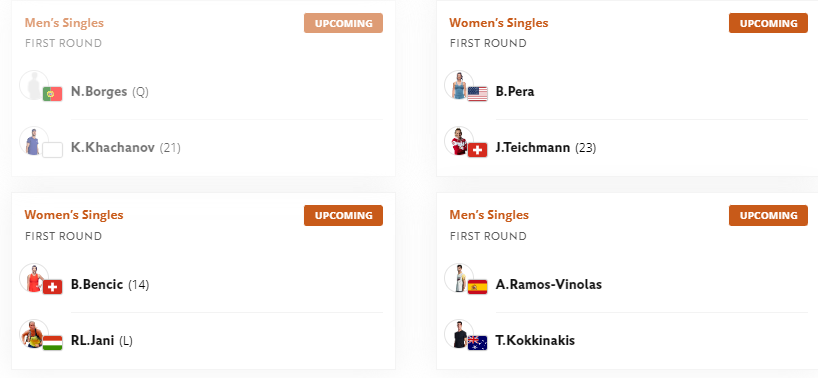Click Upcoming badge on Borges vs Khachanov match
This screenshot has width=818, height=378.
coord(343,23)
